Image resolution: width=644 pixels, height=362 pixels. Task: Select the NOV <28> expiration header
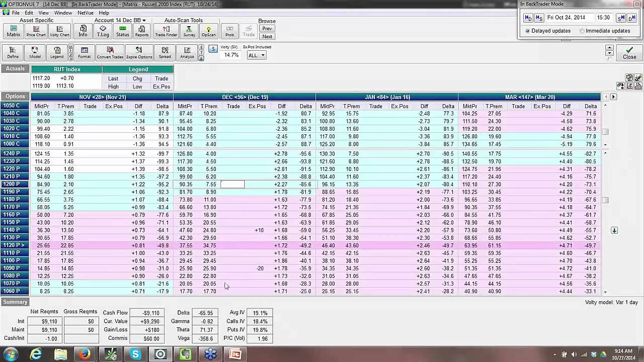tap(102, 97)
